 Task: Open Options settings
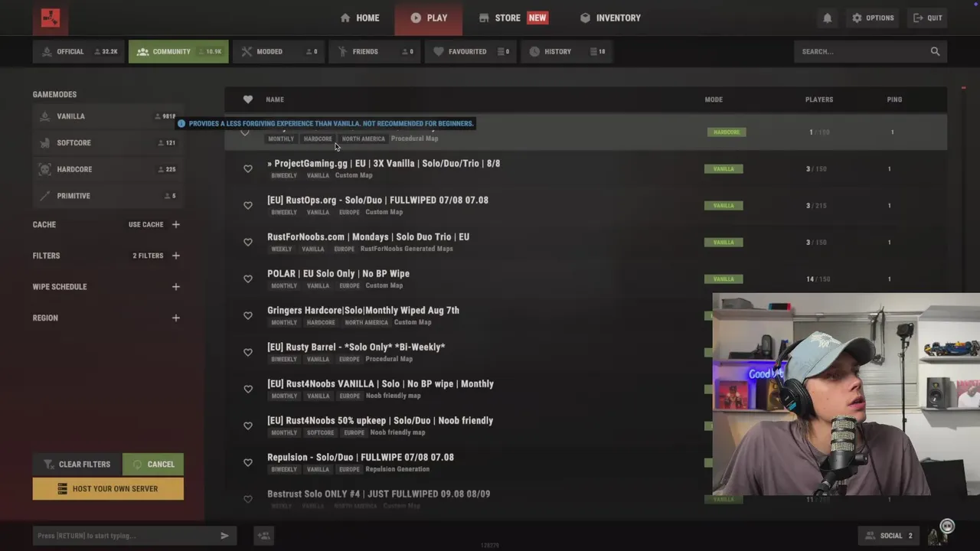(x=873, y=18)
